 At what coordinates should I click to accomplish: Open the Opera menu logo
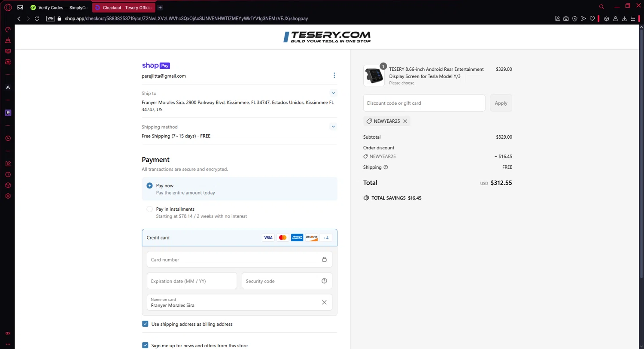pos(8,7)
